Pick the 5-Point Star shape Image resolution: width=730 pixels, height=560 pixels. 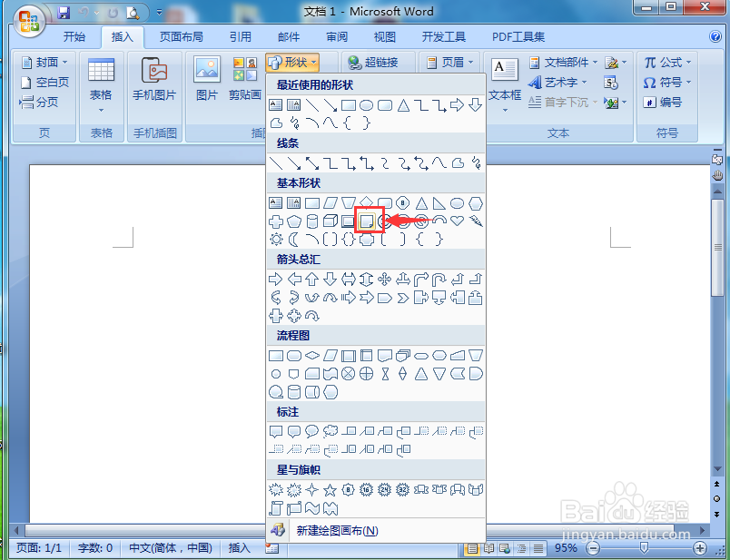[330, 490]
